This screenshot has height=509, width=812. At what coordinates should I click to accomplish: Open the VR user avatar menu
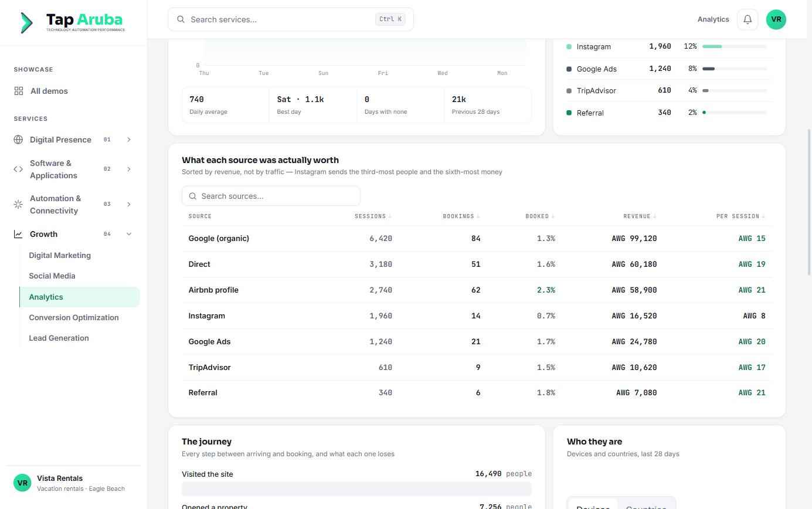[776, 19]
